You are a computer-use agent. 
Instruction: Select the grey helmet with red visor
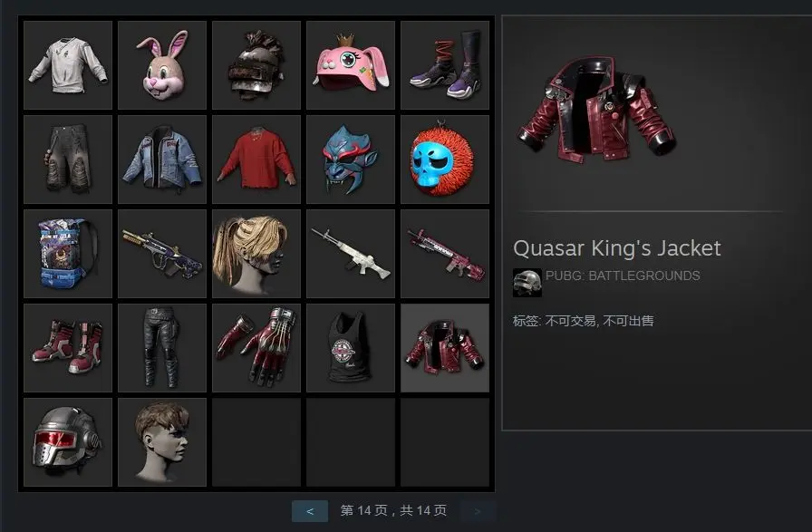click(x=68, y=442)
